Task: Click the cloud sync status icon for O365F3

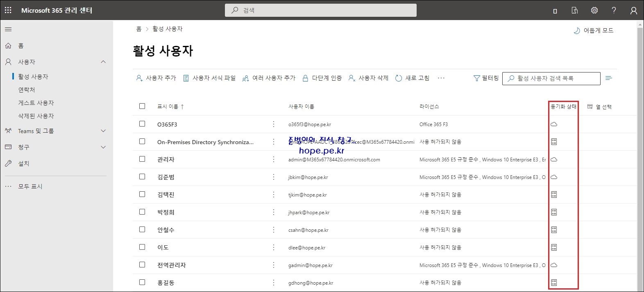Action: (x=554, y=124)
